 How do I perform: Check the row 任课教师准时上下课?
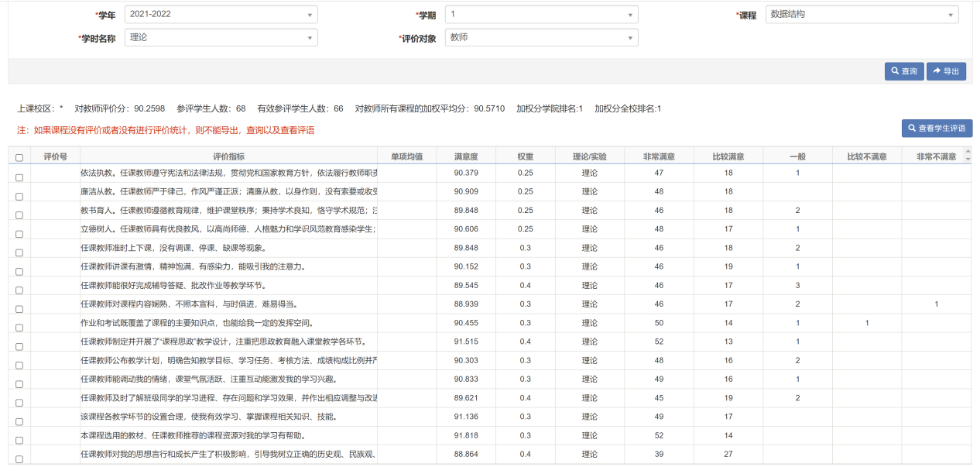19,252
